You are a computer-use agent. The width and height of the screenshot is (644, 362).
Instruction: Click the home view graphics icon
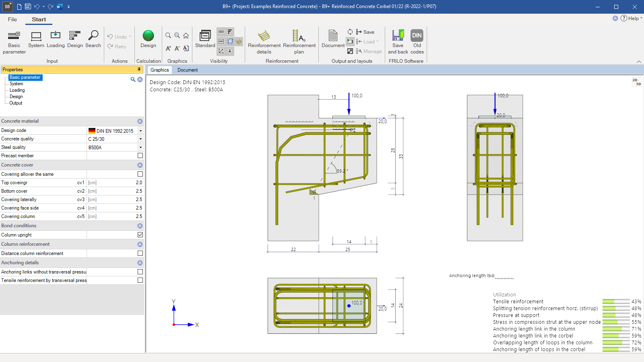[x=186, y=35]
